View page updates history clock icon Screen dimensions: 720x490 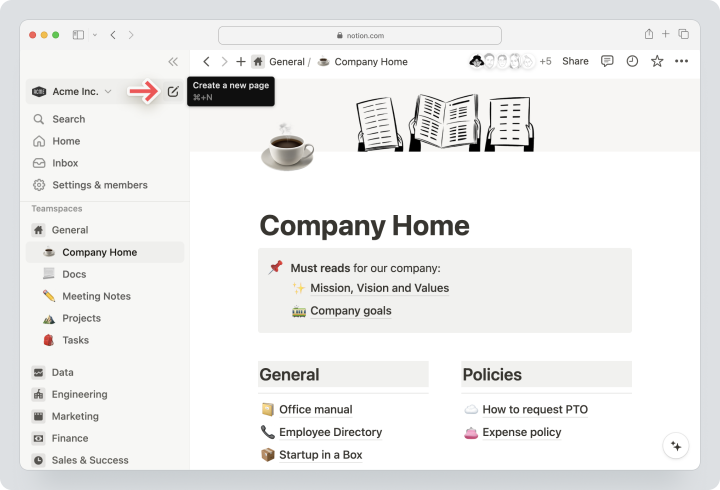632,61
